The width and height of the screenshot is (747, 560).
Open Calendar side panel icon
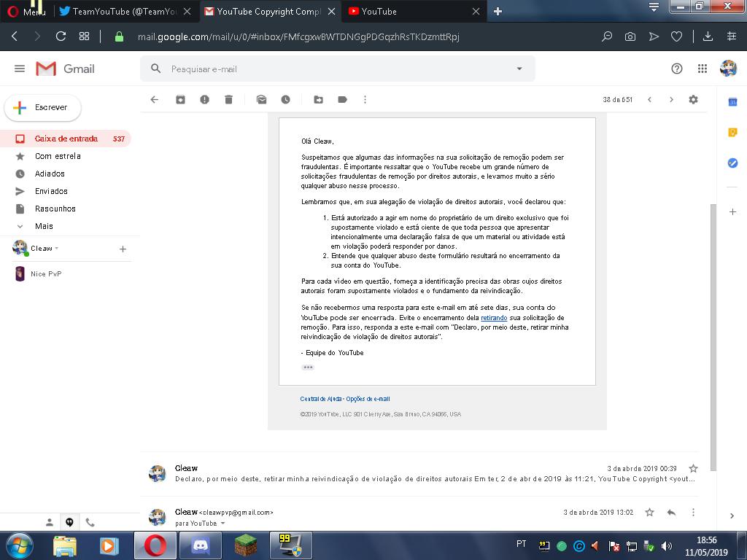point(732,102)
